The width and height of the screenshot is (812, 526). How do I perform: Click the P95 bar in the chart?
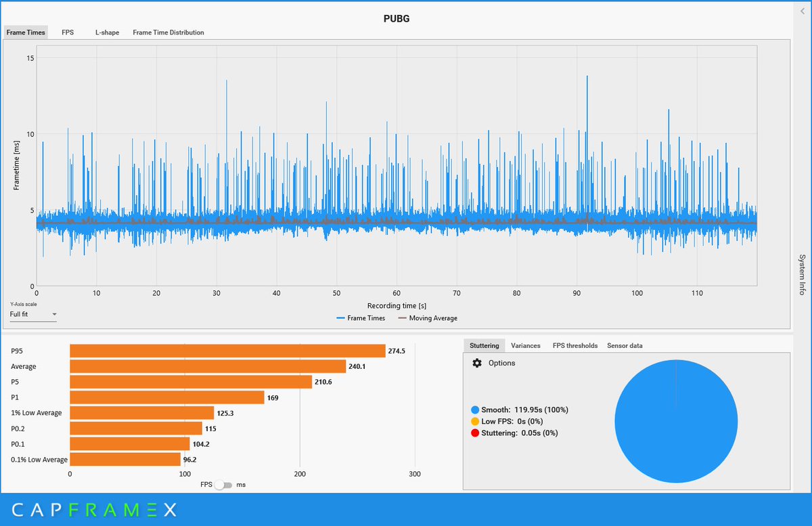click(227, 351)
